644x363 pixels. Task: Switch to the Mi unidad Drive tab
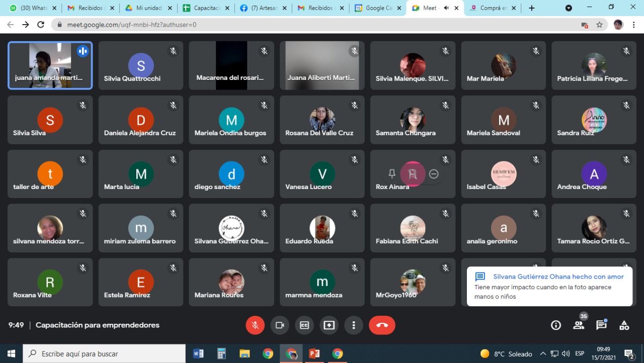tap(148, 8)
